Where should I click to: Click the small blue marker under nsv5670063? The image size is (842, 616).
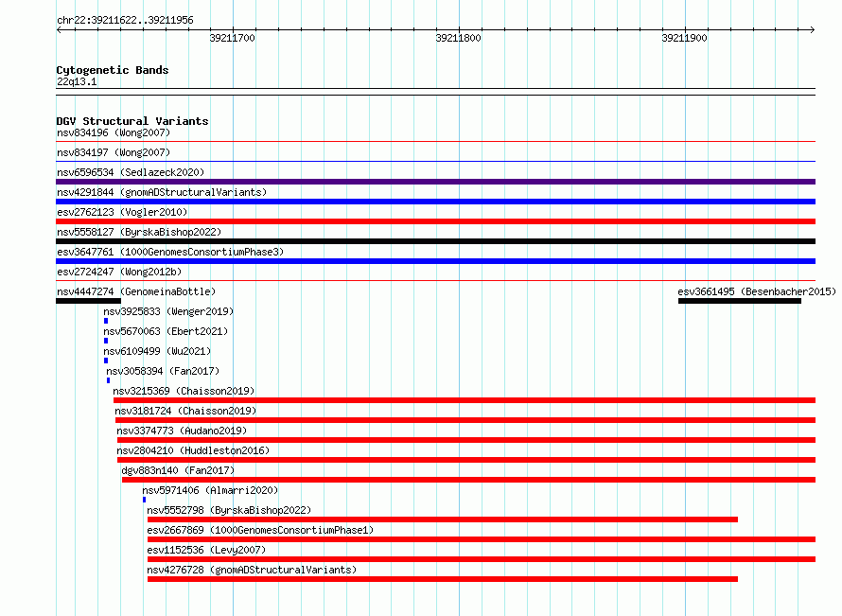pos(106,341)
